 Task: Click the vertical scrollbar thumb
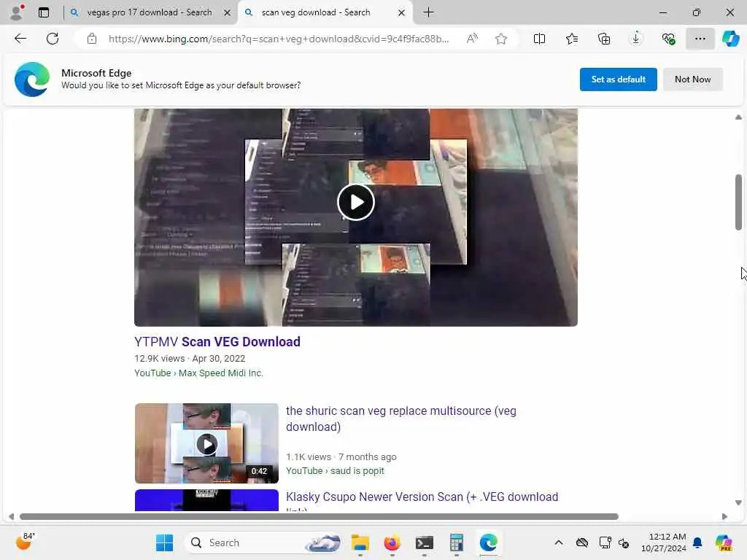(738, 203)
